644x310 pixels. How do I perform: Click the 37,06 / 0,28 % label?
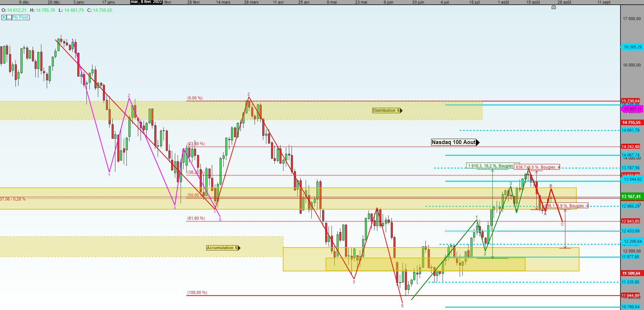coord(13,199)
